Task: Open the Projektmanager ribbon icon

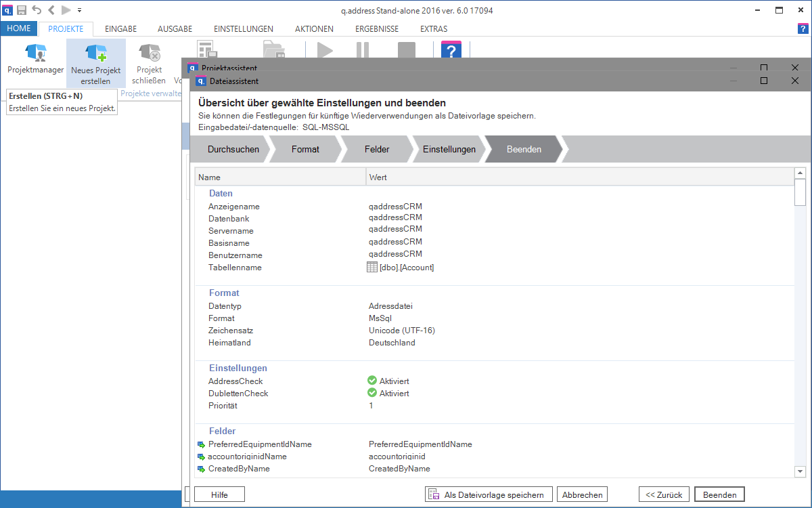Action: pyautogui.click(x=35, y=53)
